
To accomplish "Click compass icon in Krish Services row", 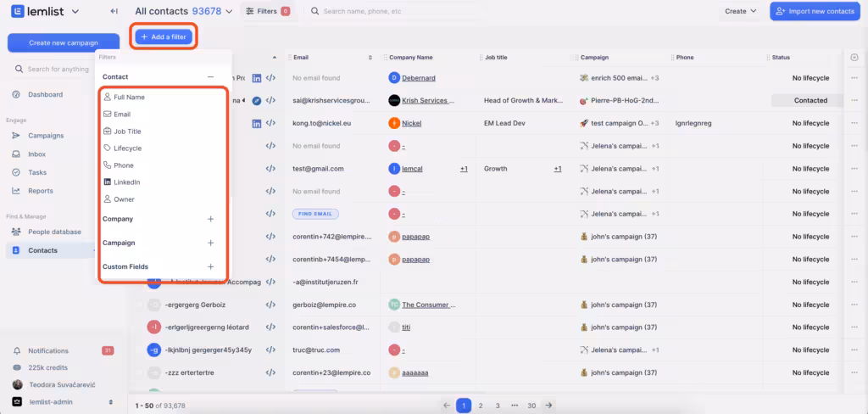I will click(256, 100).
